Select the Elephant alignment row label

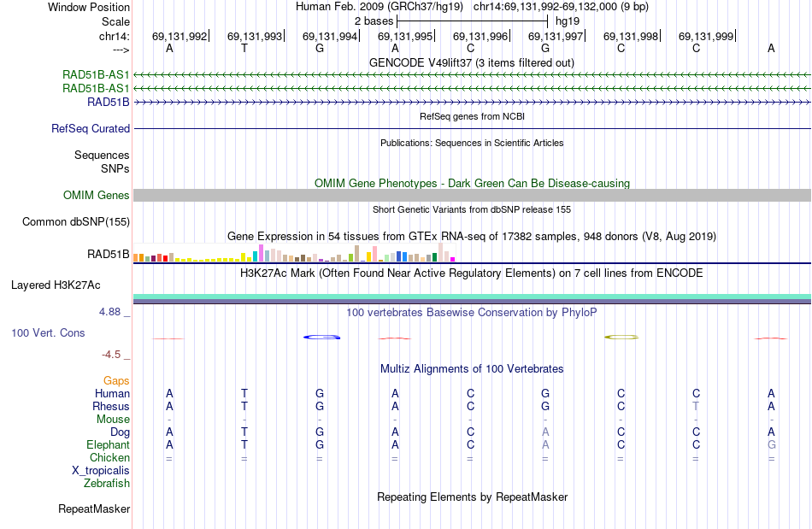(x=108, y=445)
